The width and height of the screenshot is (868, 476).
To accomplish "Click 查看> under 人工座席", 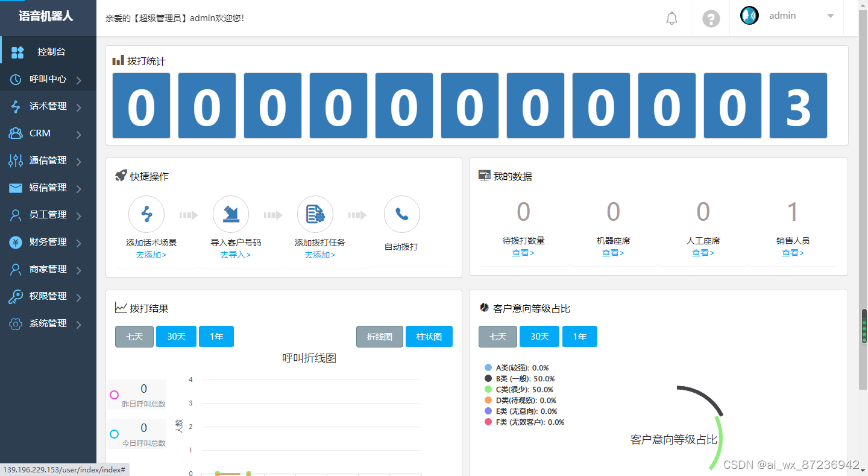I will coord(703,253).
